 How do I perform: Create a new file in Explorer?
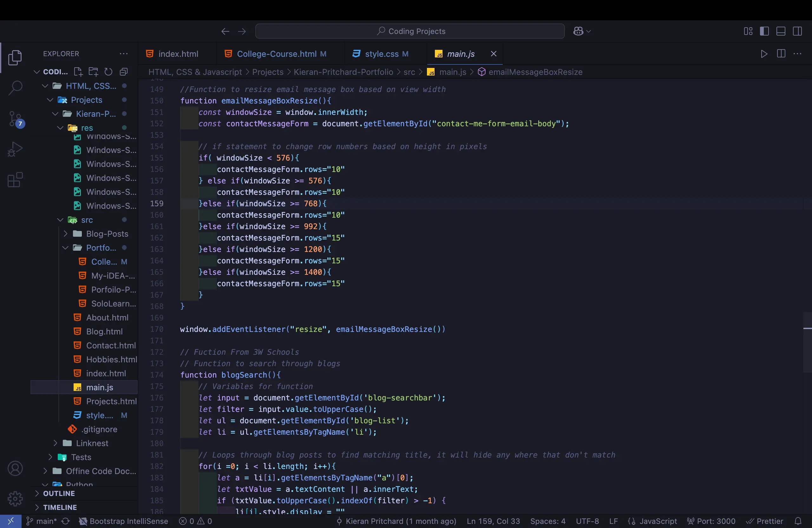click(x=78, y=72)
